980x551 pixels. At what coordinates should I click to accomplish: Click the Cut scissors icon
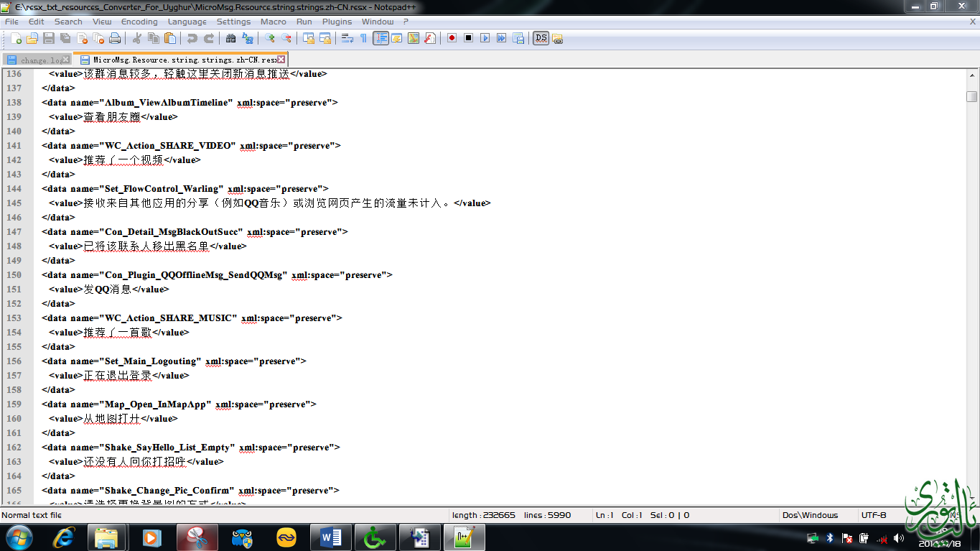tap(136, 38)
